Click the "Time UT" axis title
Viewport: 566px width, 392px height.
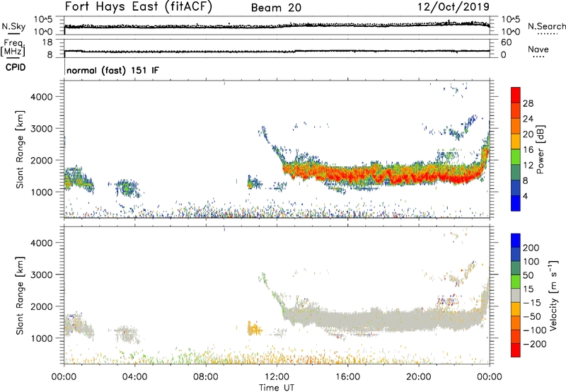tap(277, 388)
